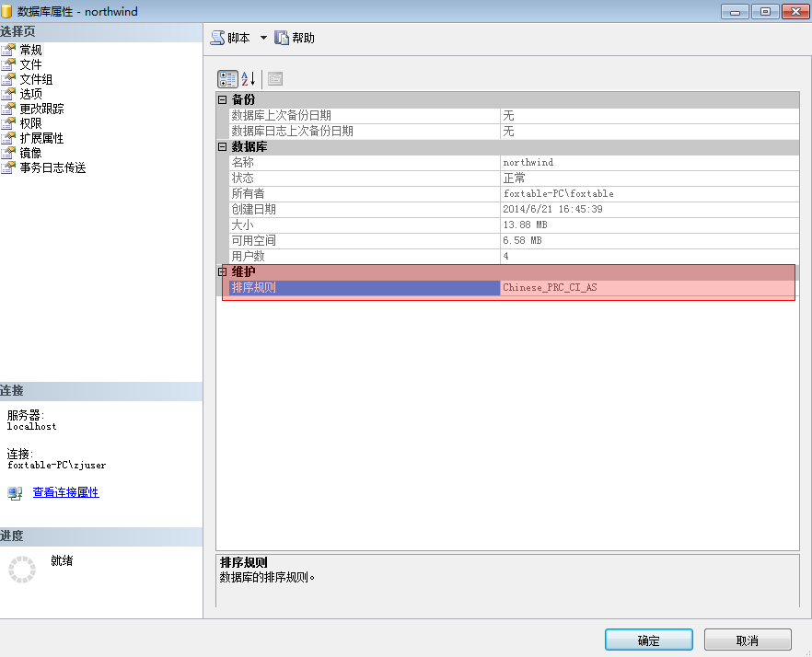This screenshot has height=657, width=812.
Task: Select the 权限 page
Action: pos(30,123)
